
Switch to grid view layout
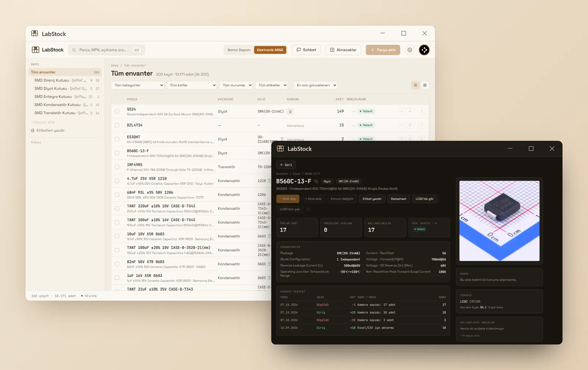click(x=425, y=85)
